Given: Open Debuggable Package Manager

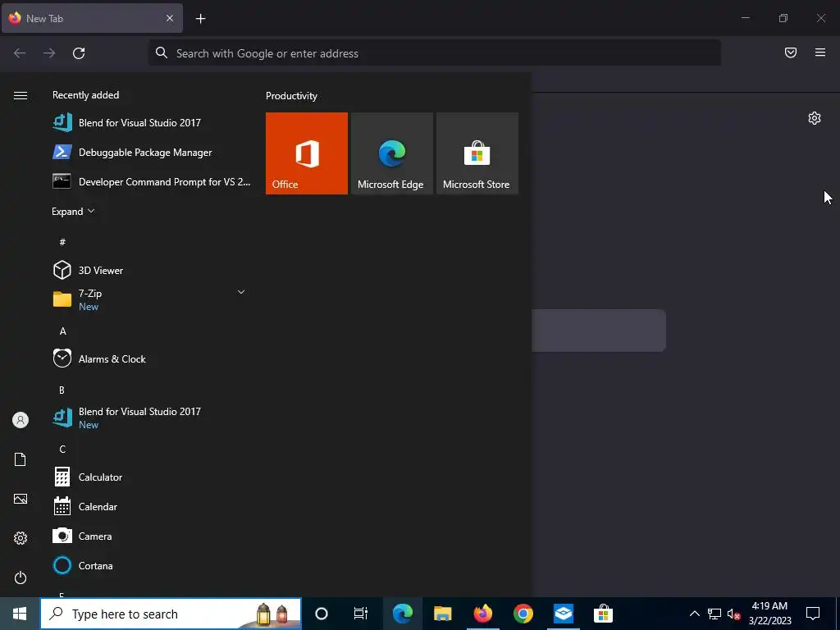Looking at the screenshot, I should click(x=152, y=152).
